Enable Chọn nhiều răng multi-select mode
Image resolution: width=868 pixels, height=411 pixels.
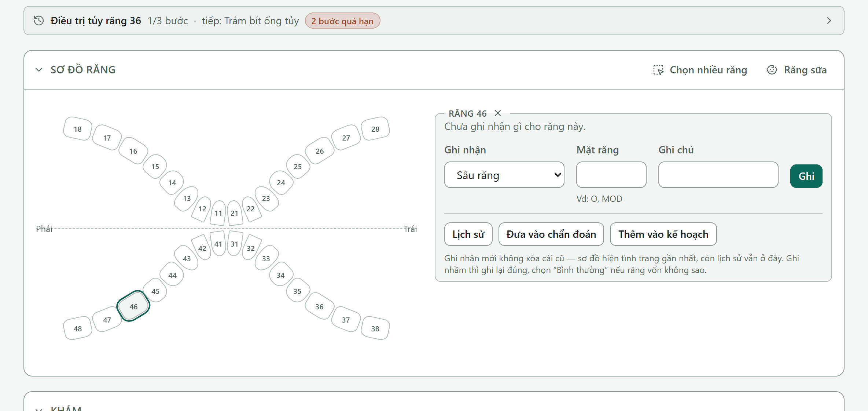(700, 70)
